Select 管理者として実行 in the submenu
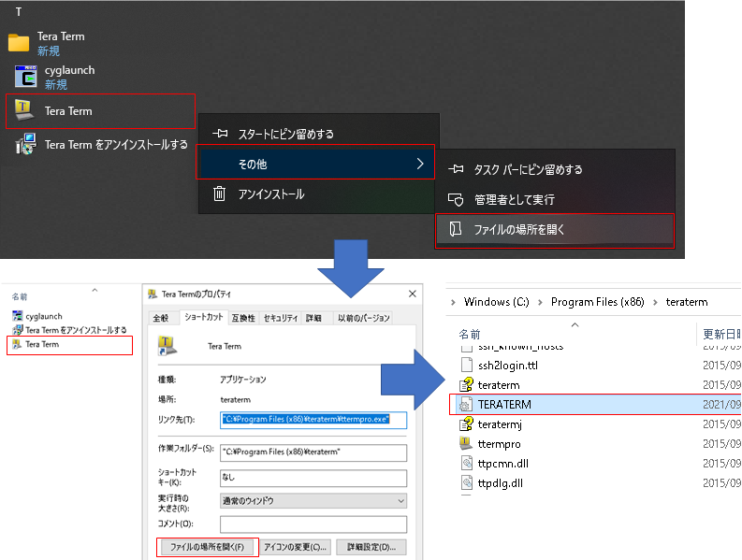The image size is (742, 560). [514, 199]
